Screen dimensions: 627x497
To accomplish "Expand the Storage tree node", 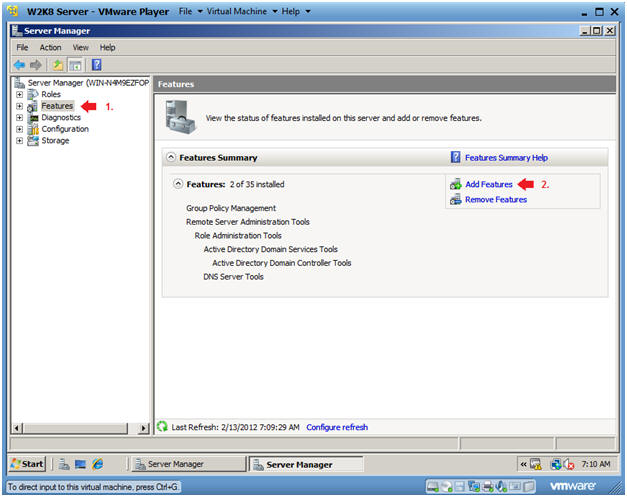I will (x=19, y=141).
